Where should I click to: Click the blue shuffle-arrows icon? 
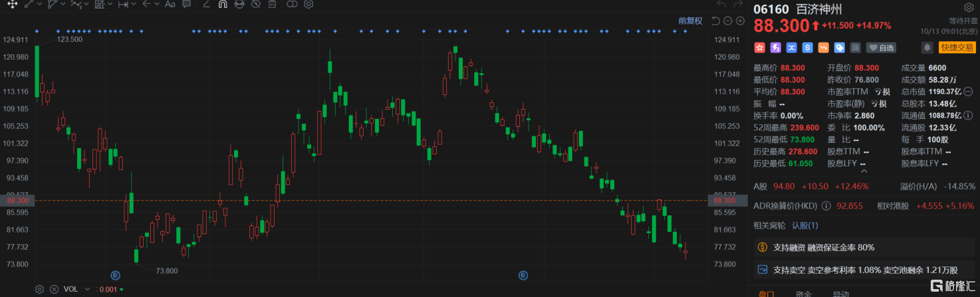[791, 48]
